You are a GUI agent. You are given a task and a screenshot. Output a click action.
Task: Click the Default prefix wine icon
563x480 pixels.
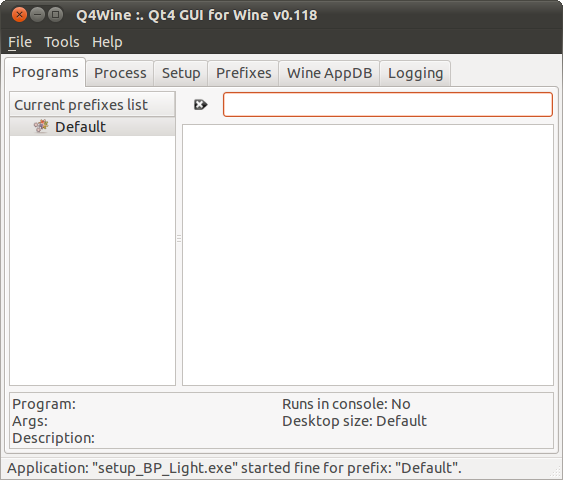[41, 126]
